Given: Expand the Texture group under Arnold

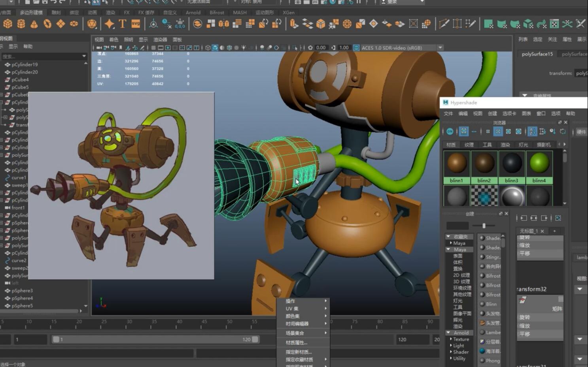Looking at the screenshot, I should pyautogui.click(x=451, y=339).
